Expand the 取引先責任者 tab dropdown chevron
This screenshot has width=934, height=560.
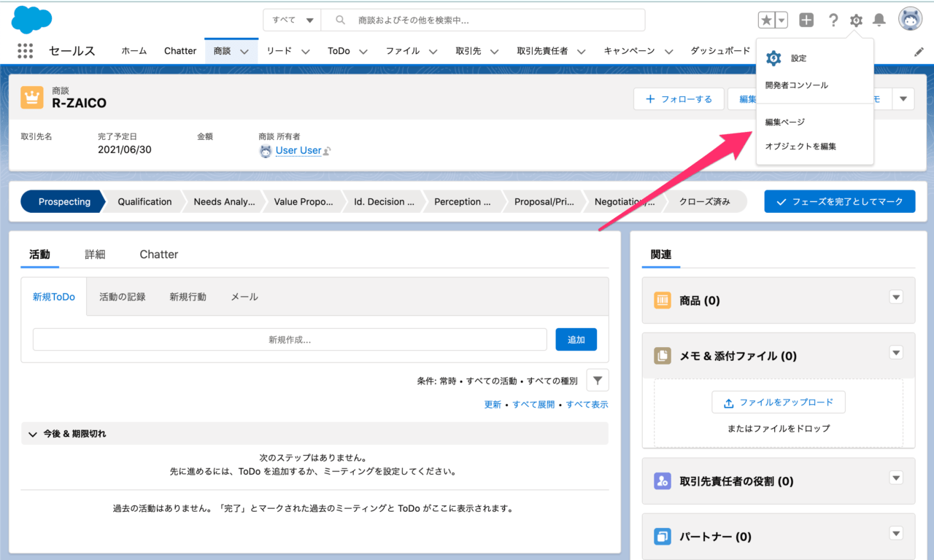[582, 52]
